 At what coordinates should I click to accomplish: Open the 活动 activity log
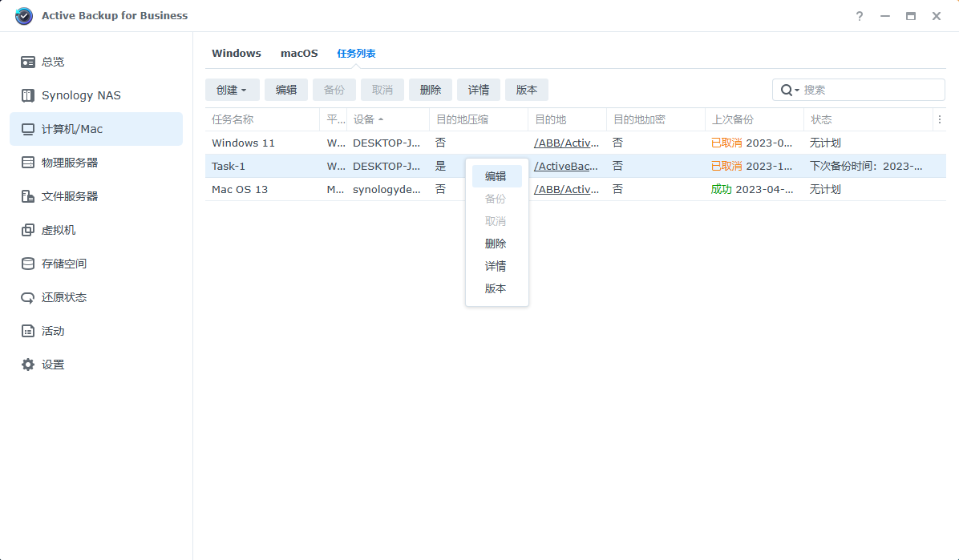pos(51,330)
